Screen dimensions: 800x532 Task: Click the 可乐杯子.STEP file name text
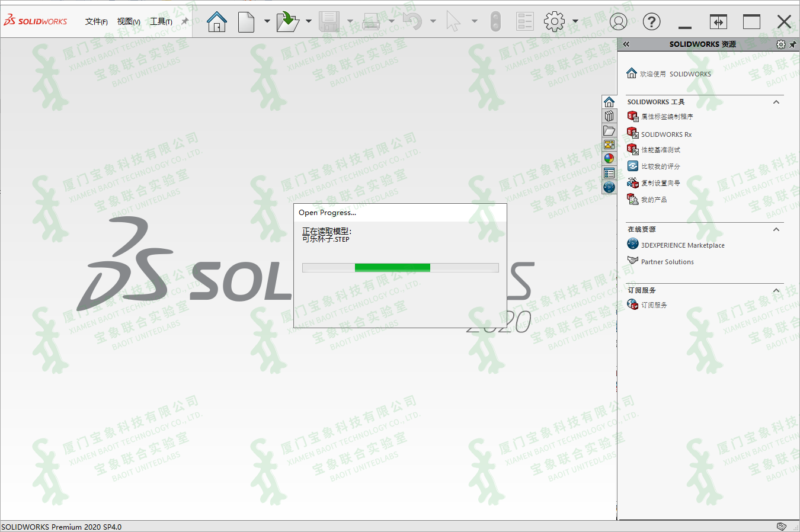coord(325,239)
